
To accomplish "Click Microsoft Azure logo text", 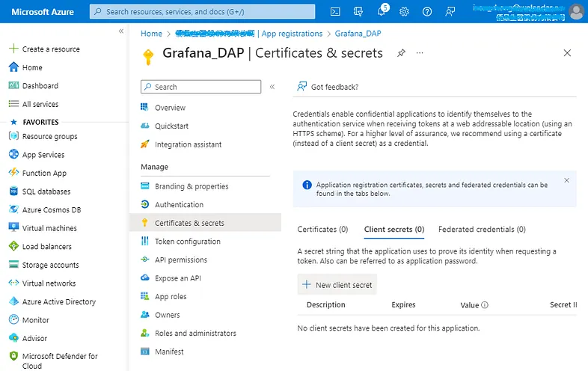I will pos(43,12).
